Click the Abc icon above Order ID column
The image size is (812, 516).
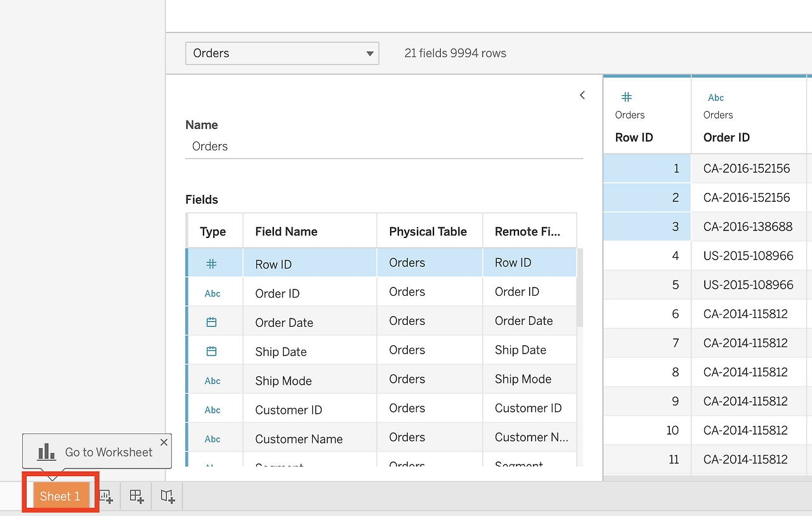pyautogui.click(x=716, y=98)
